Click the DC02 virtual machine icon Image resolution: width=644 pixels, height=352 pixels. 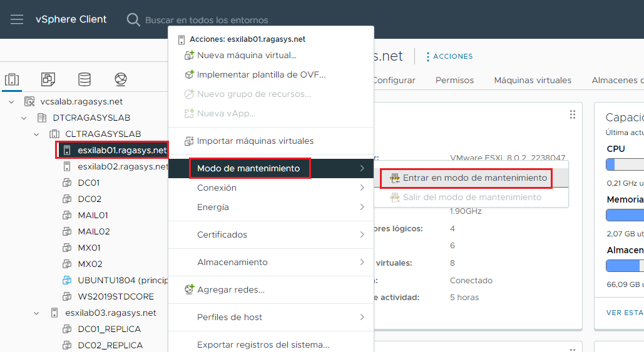(66, 199)
